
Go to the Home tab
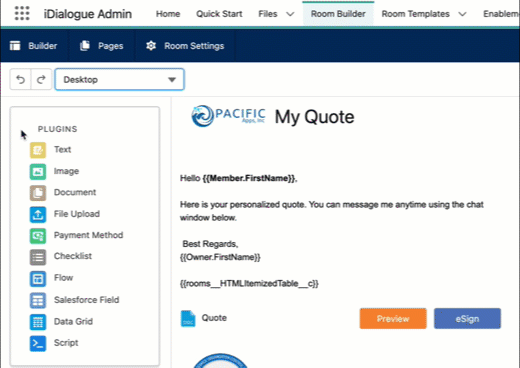(168, 14)
